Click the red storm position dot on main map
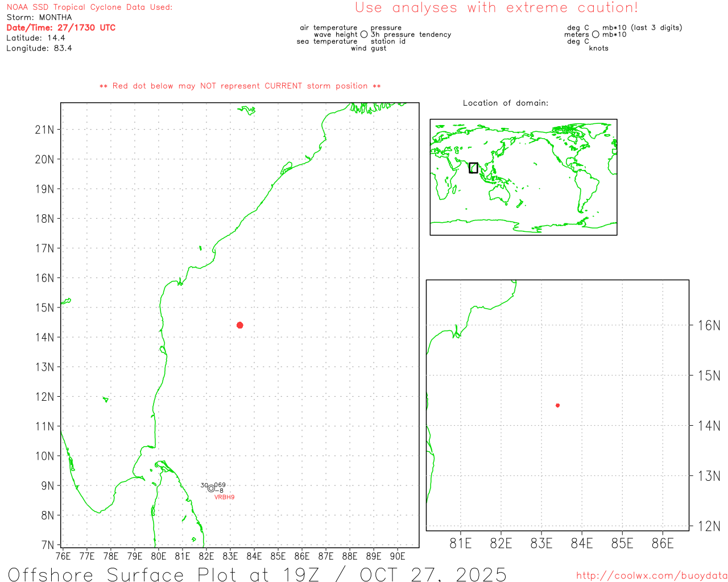 [x=240, y=325]
